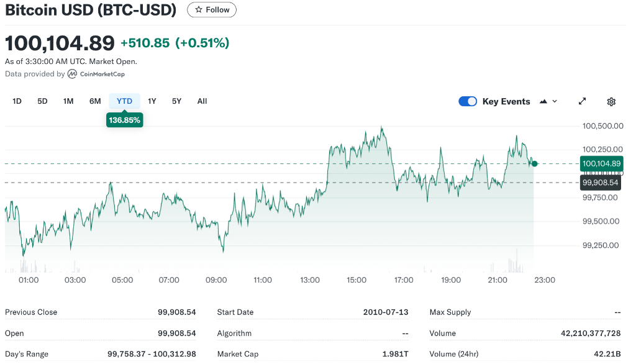Viewport: 636px width, 364px height.
Task: Click the green 100,104.89 price label
Action: click(601, 164)
